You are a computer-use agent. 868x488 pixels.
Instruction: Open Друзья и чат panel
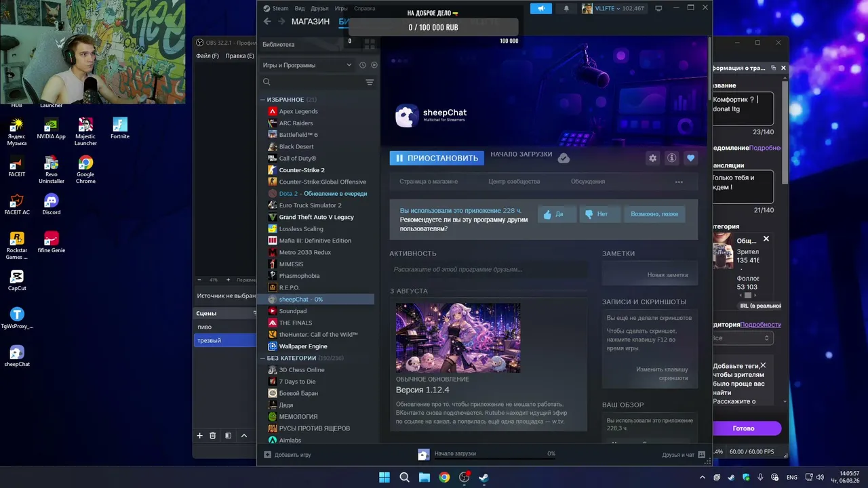684,455
